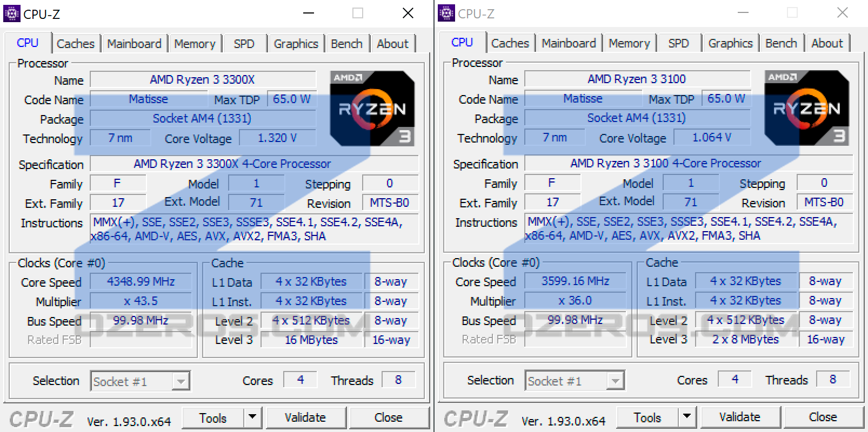Click Ext. Model '71' in right window

coord(691,202)
